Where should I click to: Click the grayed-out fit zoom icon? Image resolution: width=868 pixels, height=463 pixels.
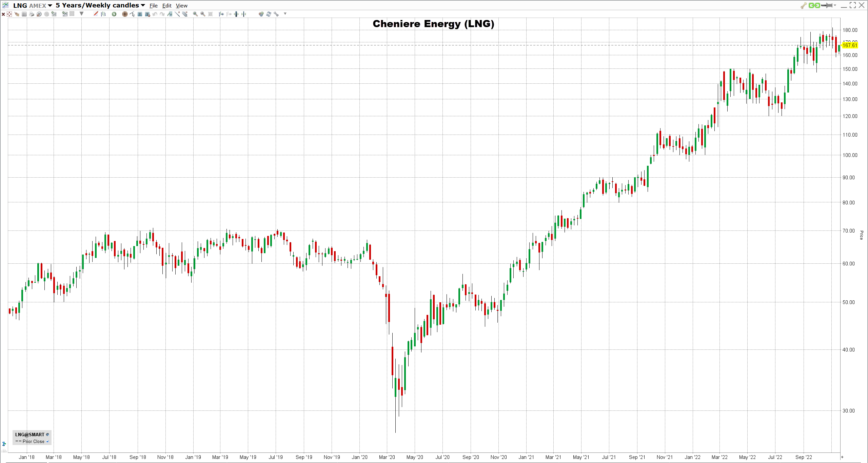tap(210, 14)
